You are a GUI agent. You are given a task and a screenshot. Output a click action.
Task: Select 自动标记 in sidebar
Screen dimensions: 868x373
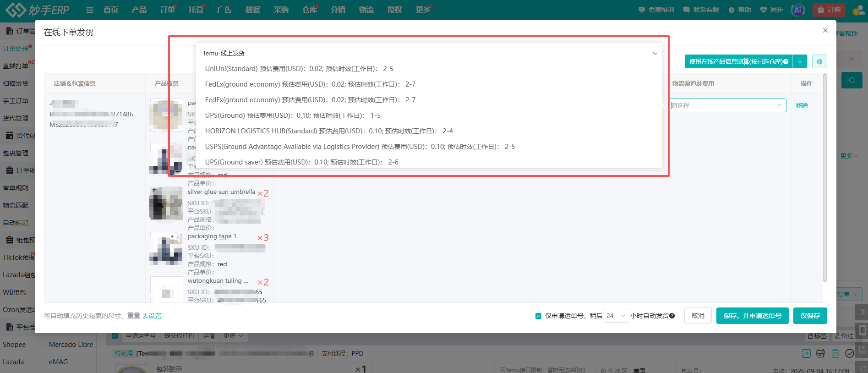point(16,223)
